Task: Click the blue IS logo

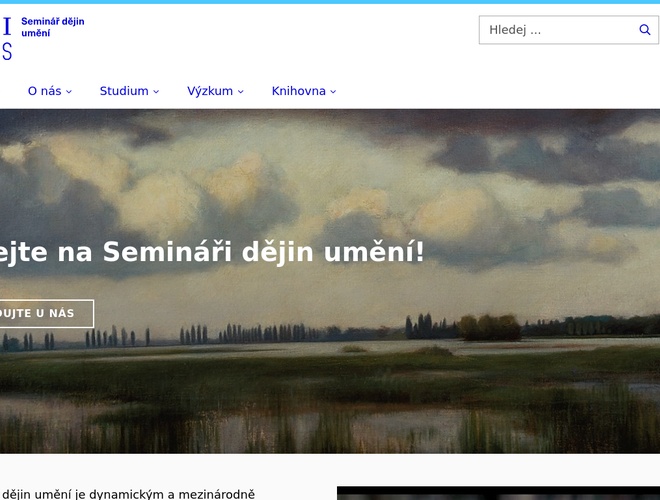Action: pos(7,39)
